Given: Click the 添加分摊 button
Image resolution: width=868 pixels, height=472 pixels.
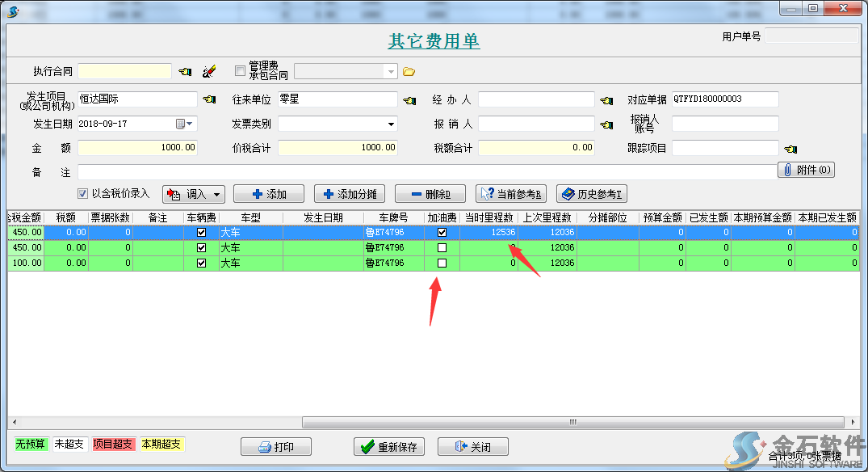Looking at the screenshot, I should tap(349, 194).
